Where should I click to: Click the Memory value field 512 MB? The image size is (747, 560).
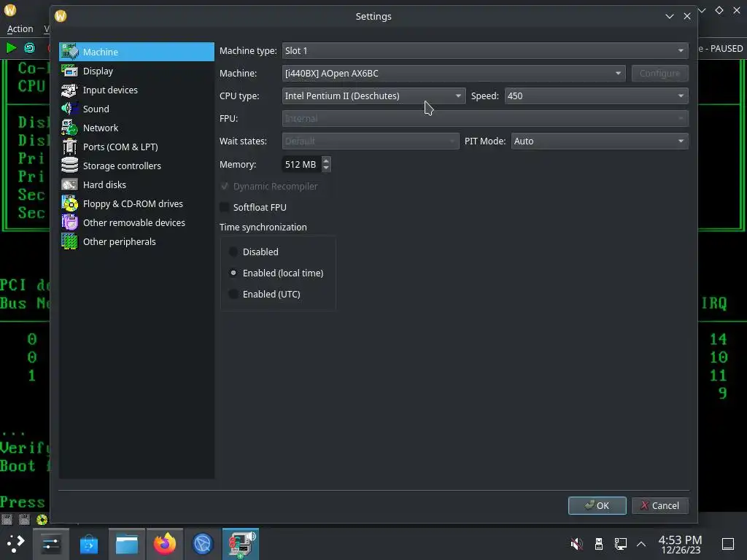coord(301,164)
